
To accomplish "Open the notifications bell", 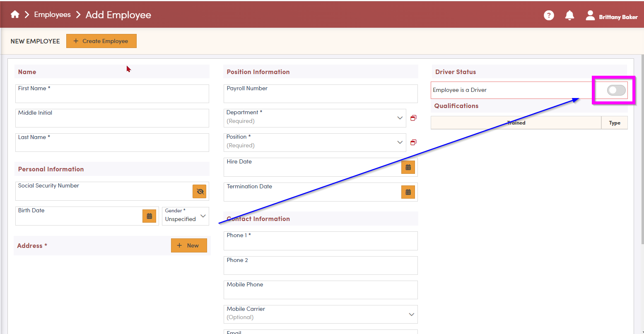I will coord(570,15).
